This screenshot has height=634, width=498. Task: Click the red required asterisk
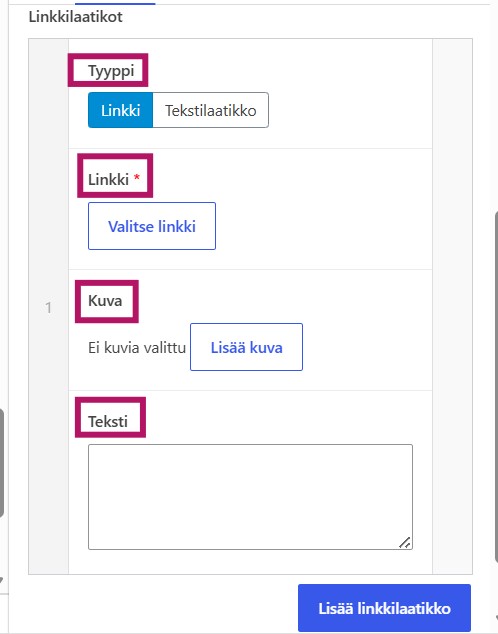pos(137,177)
